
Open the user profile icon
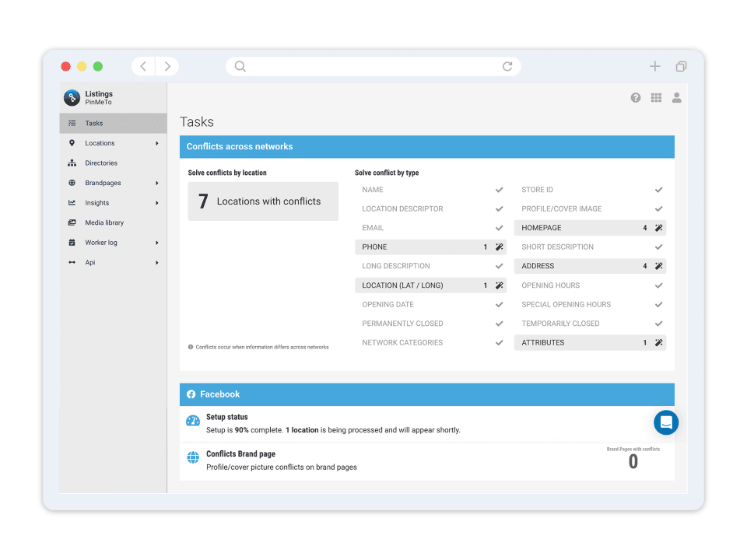[x=676, y=98]
